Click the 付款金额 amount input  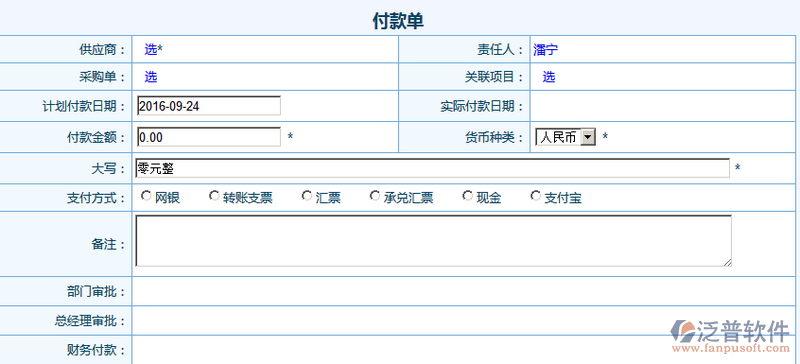(x=209, y=137)
